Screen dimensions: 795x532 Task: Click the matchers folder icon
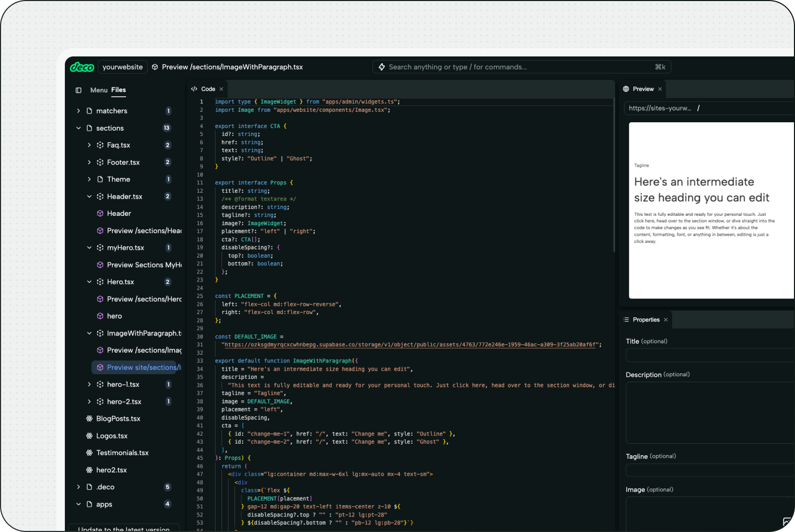tap(89, 111)
